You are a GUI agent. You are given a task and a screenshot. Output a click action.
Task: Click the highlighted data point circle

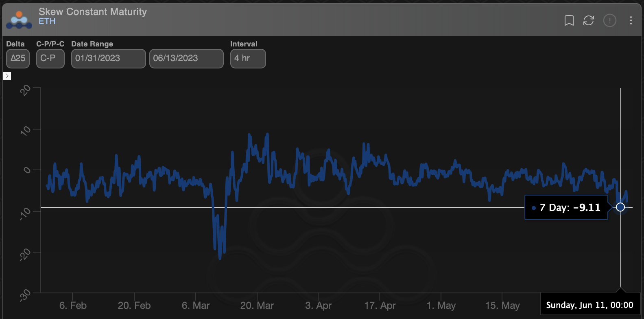point(620,207)
